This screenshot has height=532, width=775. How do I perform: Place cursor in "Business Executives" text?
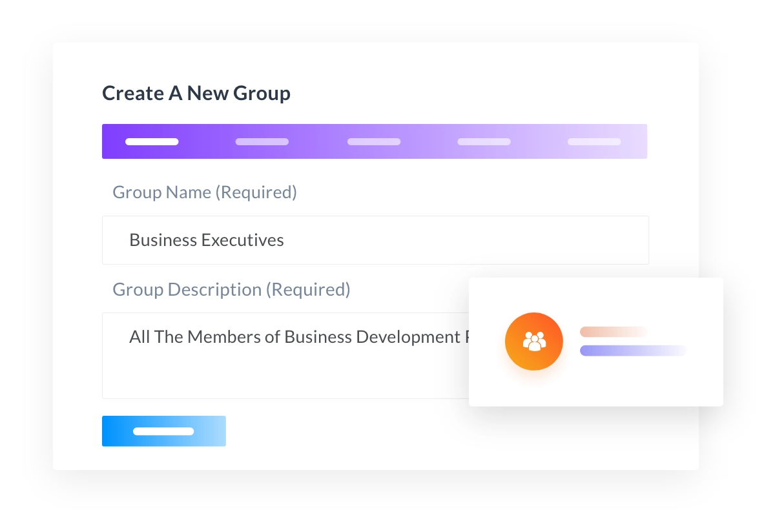tap(207, 240)
